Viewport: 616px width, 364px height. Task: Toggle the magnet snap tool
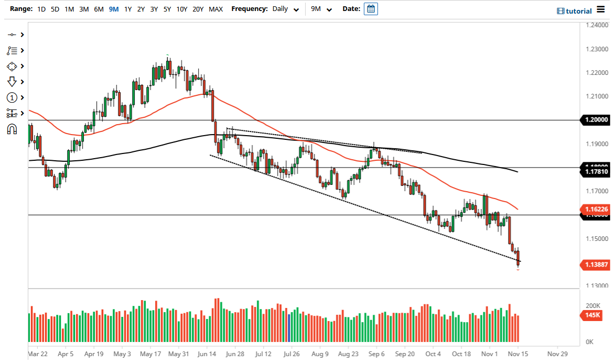click(x=12, y=129)
